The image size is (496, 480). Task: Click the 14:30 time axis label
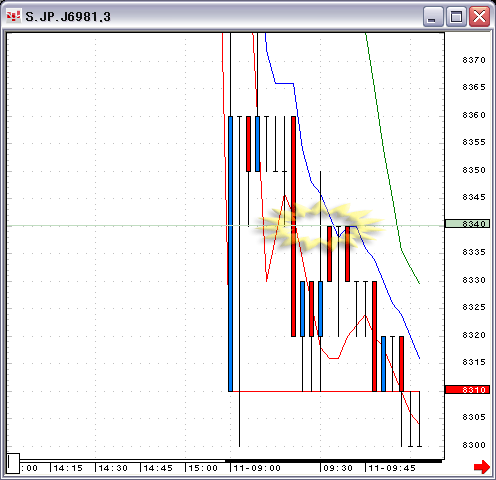[113, 468]
